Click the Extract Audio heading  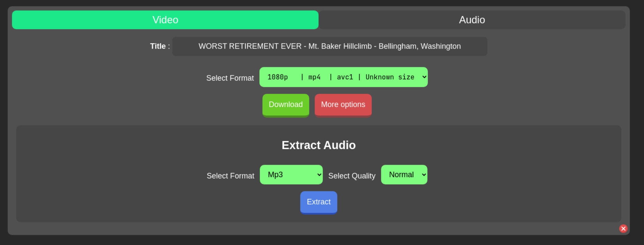318,145
